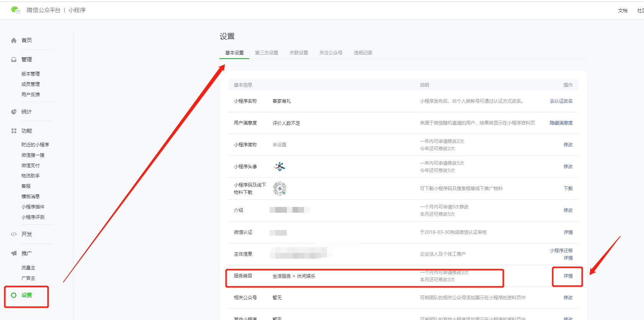
Task: Click 详情 in the 服务类目 row
Action: coord(568,276)
